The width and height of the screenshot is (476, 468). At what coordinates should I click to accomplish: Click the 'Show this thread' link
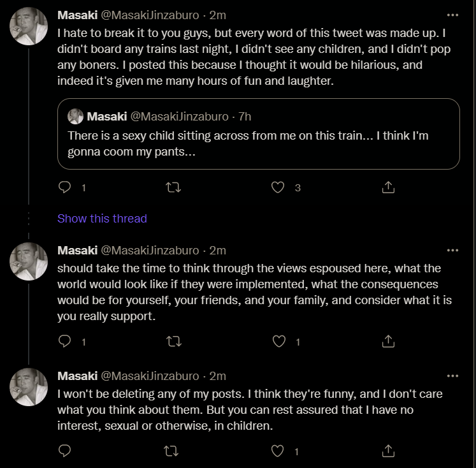[102, 218]
